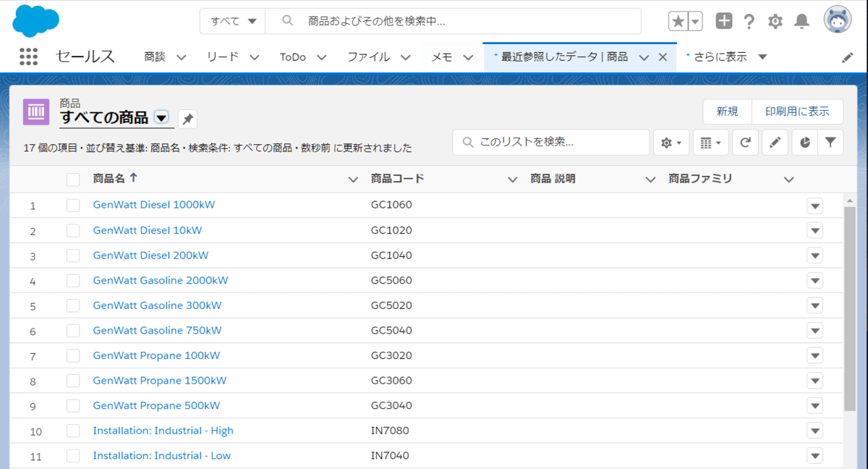Image resolution: width=868 pixels, height=469 pixels.
Task: Change display as table icon
Action: [711, 143]
